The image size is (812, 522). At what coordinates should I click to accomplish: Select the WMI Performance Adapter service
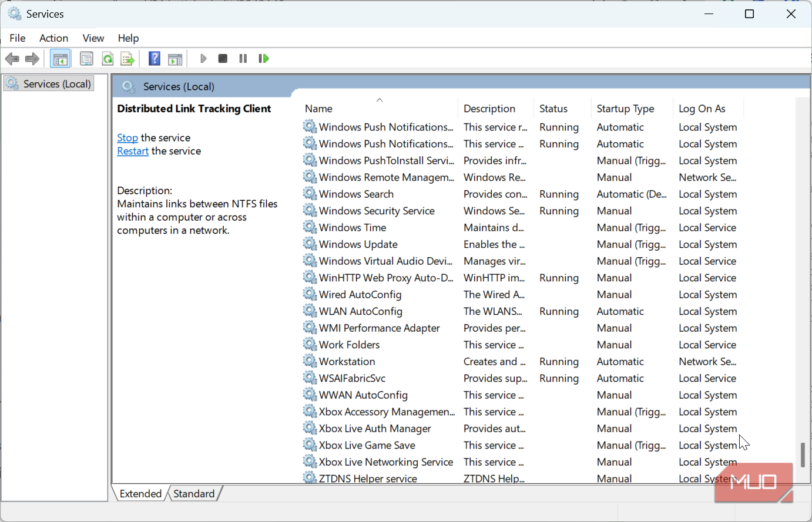click(520, 328)
